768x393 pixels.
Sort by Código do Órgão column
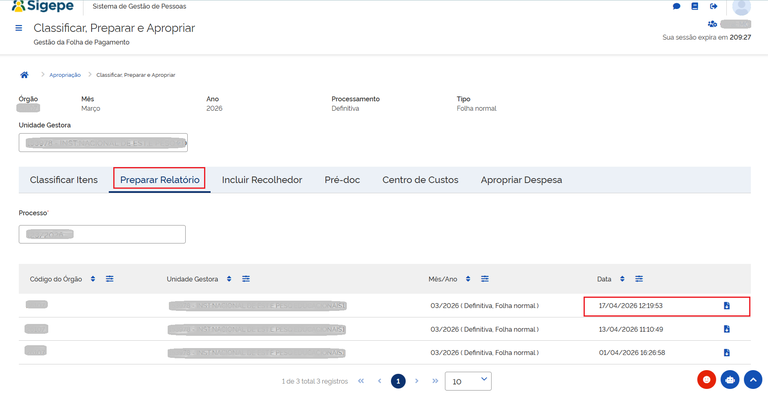click(x=93, y=279)
